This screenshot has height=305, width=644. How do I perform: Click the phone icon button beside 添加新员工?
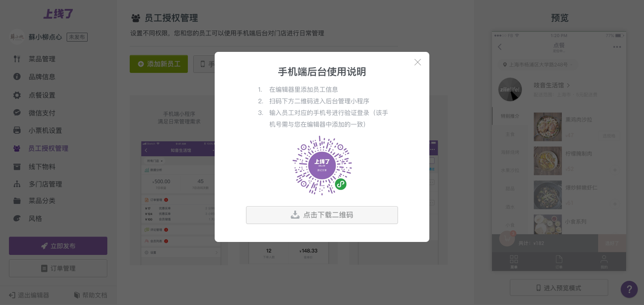pos(204,64)
